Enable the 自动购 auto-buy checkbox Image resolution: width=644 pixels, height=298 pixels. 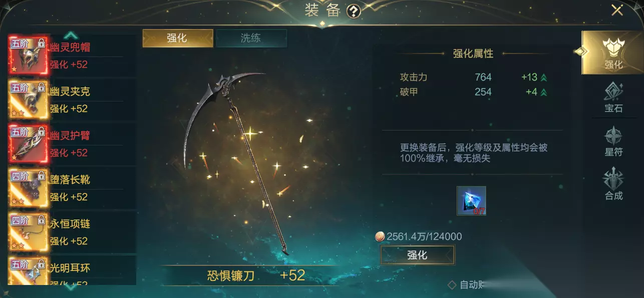(452, 285)
